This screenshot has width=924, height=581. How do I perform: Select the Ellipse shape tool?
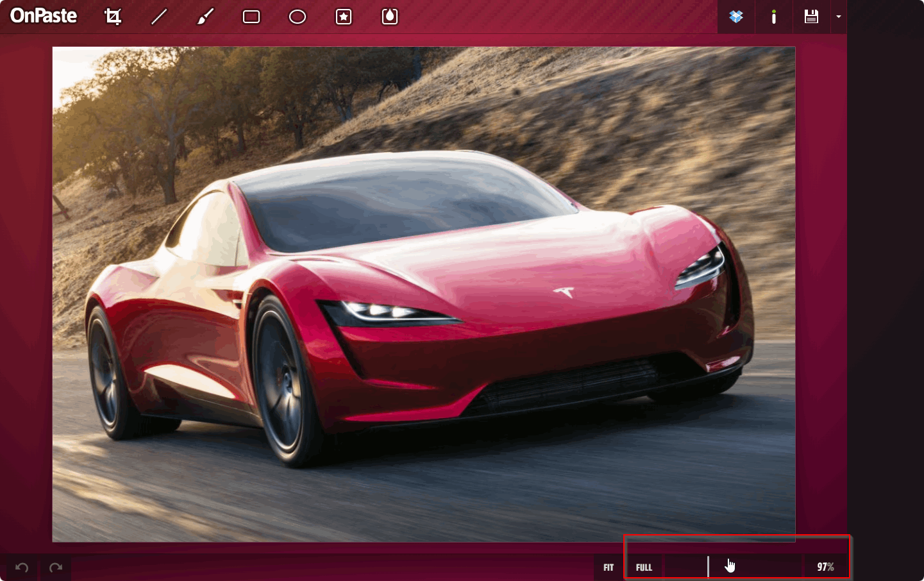[298, 17]
